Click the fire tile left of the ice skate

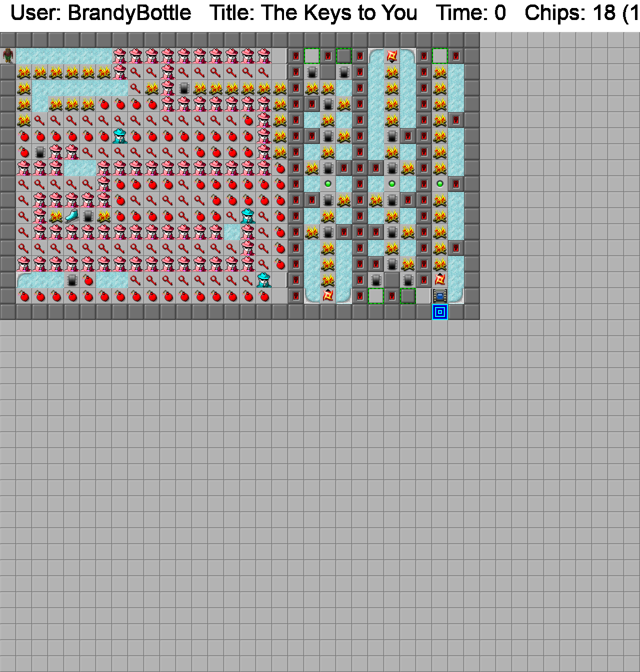point(56,216)
